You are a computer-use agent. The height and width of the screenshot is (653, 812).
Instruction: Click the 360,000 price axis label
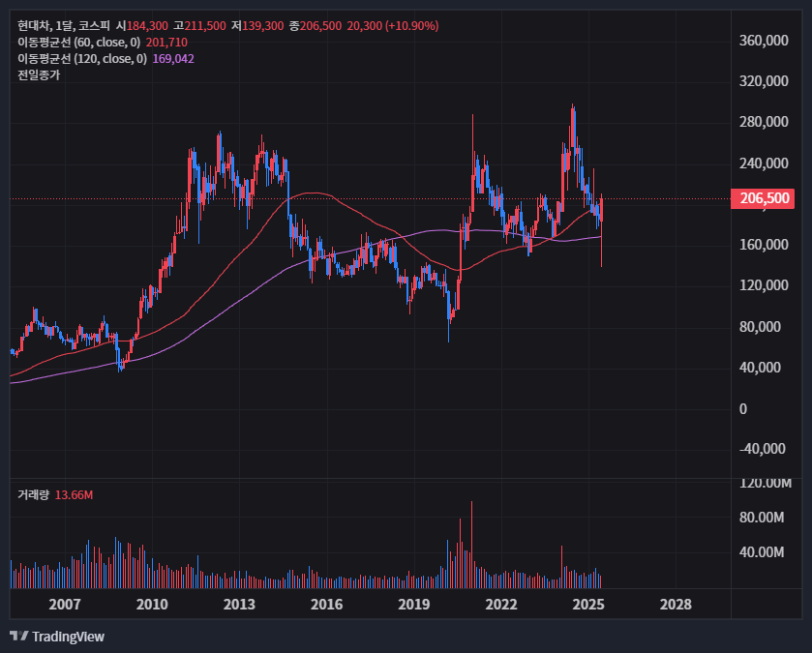pos(764,41)
